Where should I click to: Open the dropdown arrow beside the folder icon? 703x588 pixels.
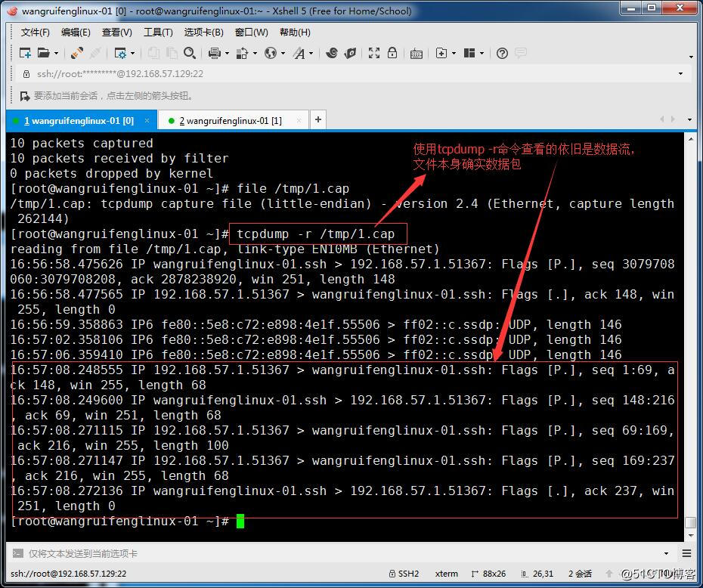point(56,54)
